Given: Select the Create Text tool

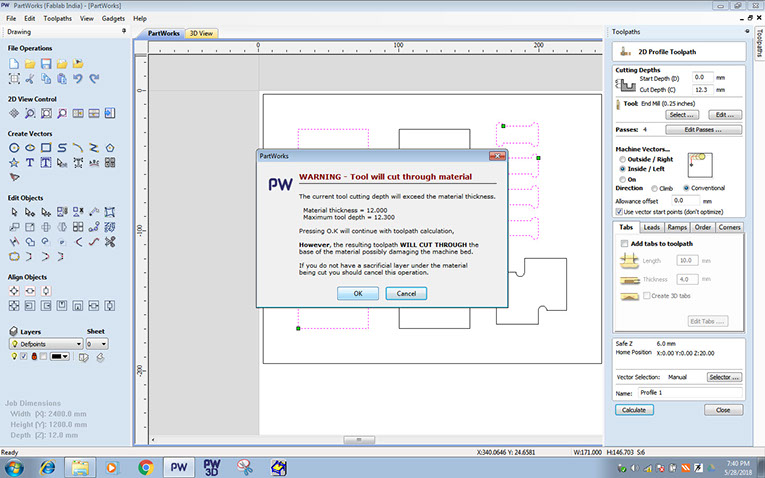Looking at the screenshot, I should point(30,162).
